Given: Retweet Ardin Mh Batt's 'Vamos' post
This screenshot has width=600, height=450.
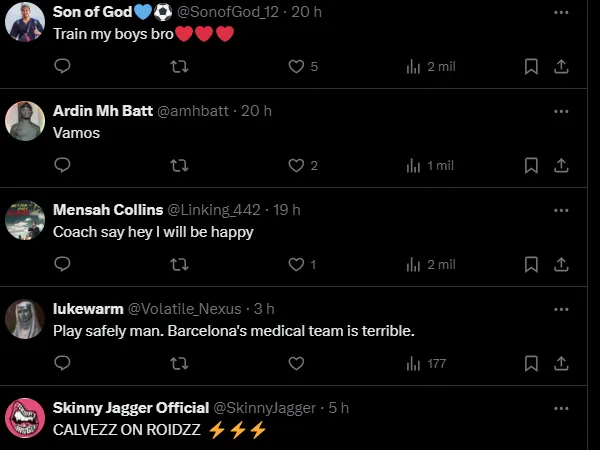Looking at the screenshot, I should click(x=179, y=165).
